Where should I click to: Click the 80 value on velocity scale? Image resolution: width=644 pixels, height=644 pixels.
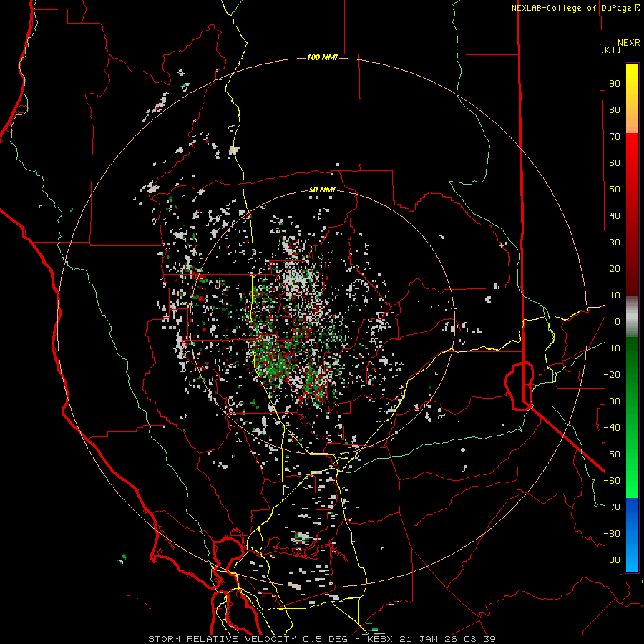tap(615, 109)
